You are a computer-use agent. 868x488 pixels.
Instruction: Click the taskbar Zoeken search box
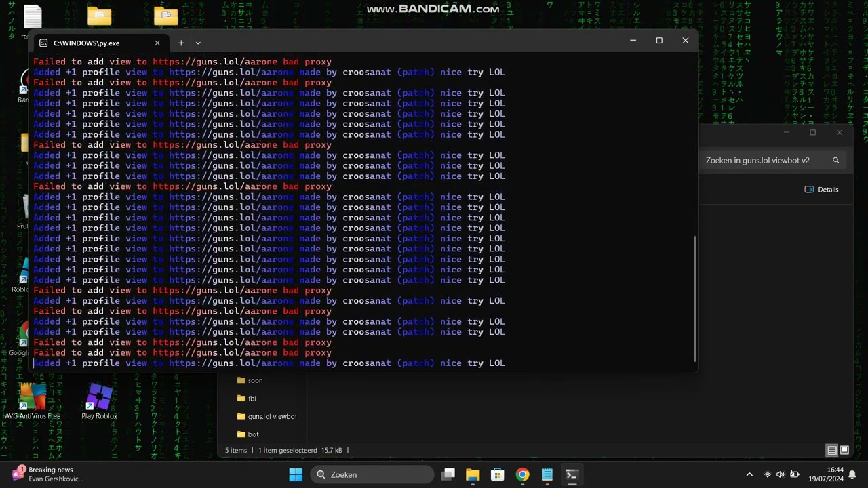(x=372, y=474)
